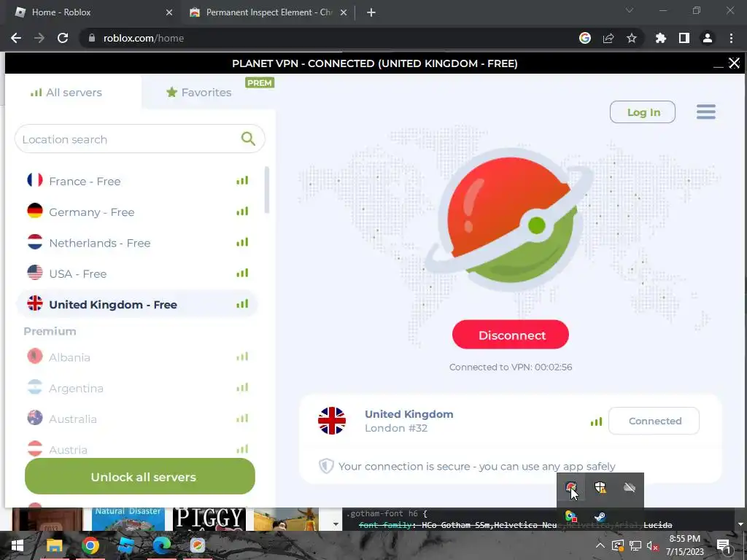The height and width of the screenshot is (560, 747).
Task: Open File Explorer from the taskbar
Action: click(54, 545)
